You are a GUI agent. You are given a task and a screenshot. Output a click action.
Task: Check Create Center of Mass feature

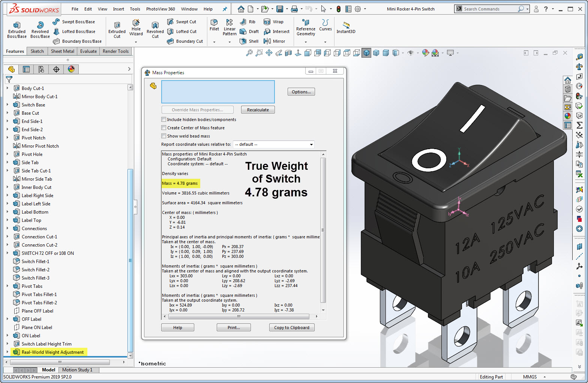(x=164, y=128)
